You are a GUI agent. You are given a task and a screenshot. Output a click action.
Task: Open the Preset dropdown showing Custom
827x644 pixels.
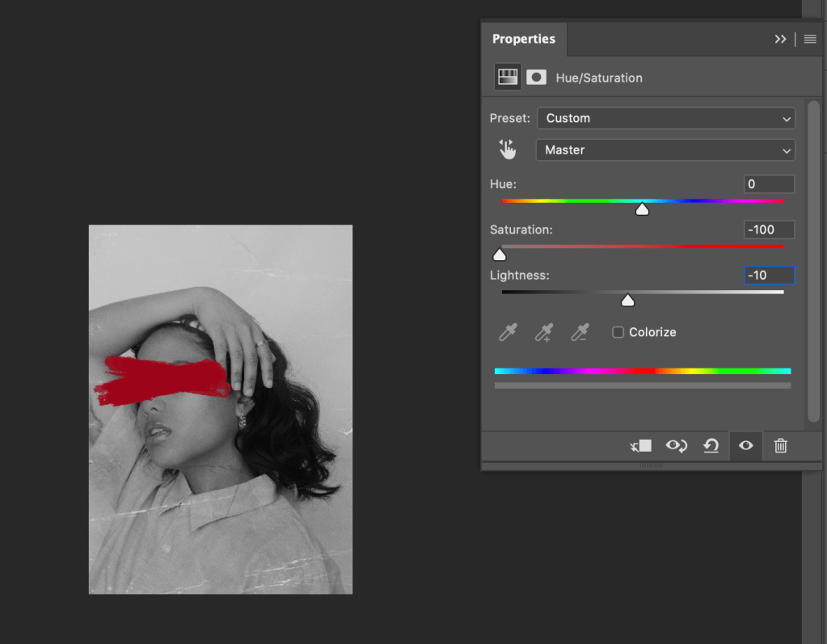(x=665, y=118)
